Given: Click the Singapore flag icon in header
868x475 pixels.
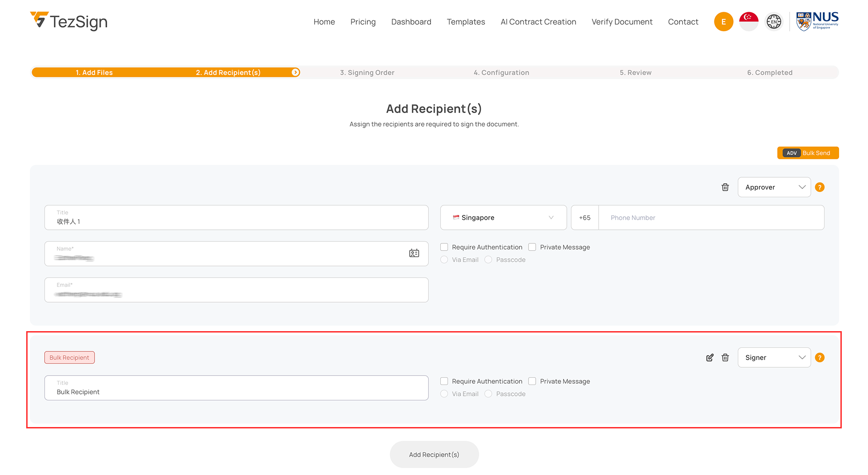Looking at the screenshot, I should (x=749, y=22).
